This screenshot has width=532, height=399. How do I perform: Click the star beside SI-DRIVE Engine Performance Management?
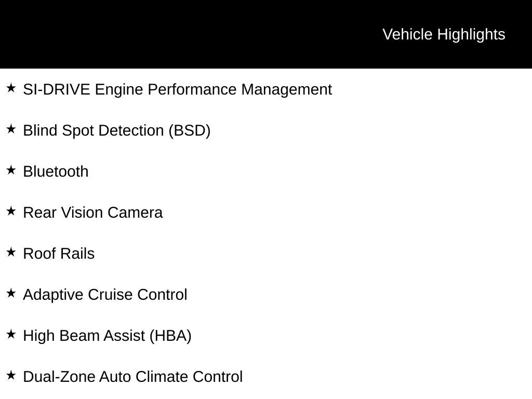point(11,88)
